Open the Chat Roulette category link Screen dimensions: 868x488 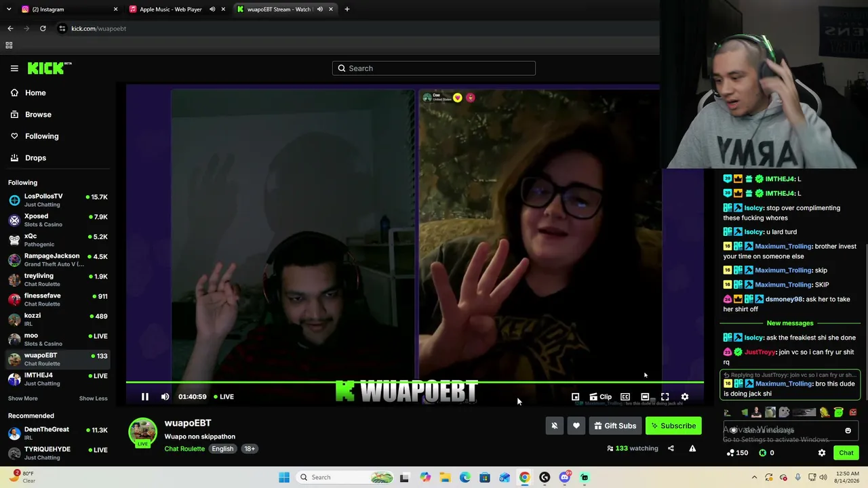(184, 449)
